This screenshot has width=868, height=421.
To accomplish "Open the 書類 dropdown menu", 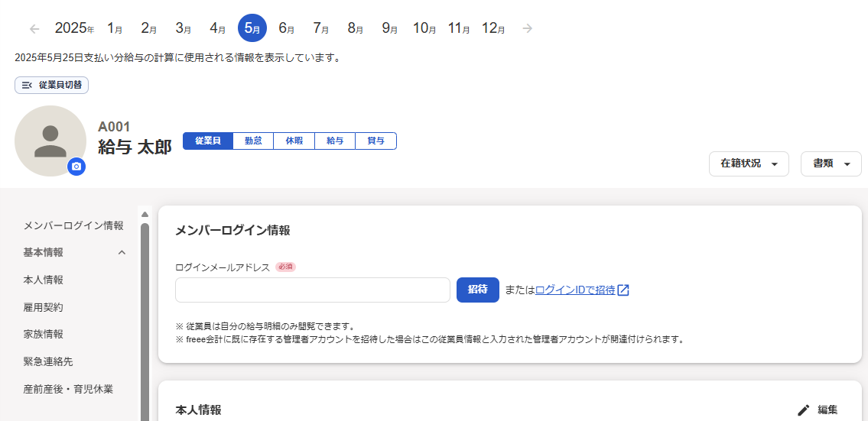I will tap(831, 164).
